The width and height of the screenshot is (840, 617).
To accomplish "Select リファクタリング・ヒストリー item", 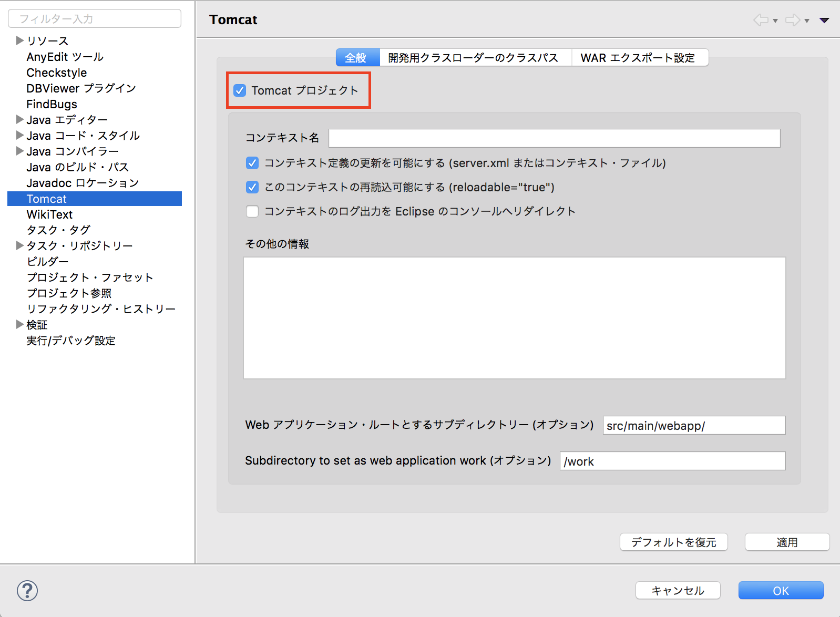I will (x=101, y=309).
